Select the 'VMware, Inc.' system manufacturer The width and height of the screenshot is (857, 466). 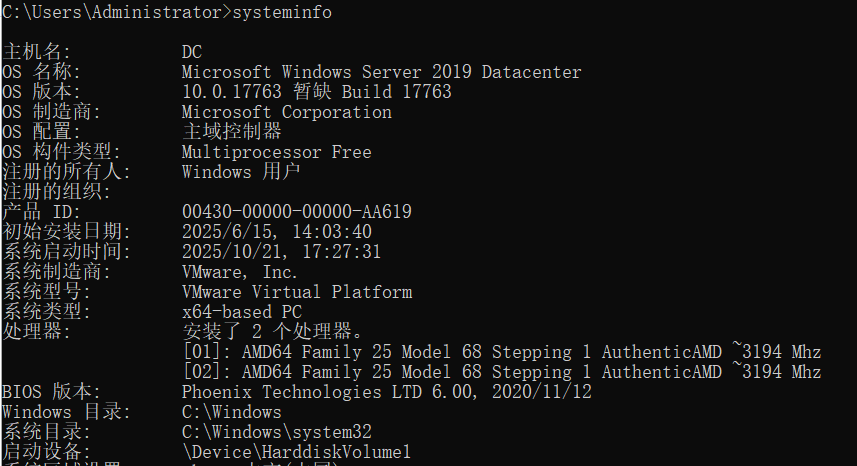pyautogui.click(x=239, y=272)
